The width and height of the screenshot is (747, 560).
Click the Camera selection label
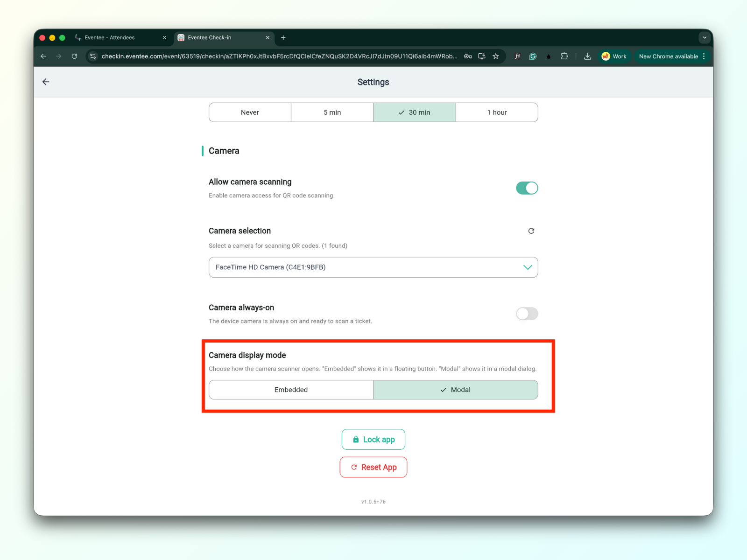click(x=240, y=231)
